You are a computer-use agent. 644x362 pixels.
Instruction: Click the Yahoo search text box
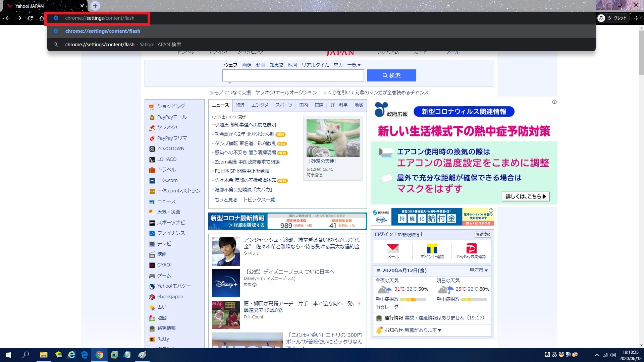pos(293,75)
